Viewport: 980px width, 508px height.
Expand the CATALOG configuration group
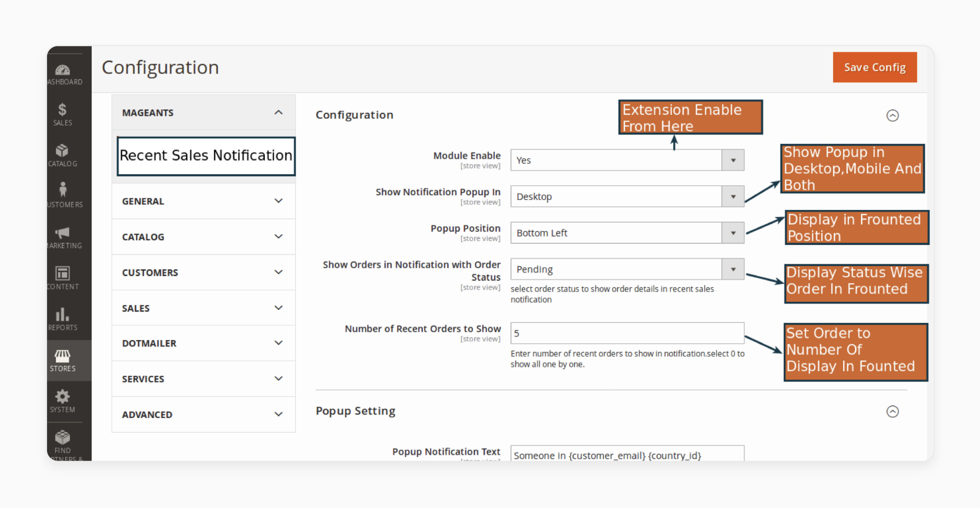pyautogui.click(x=203, y=237)
